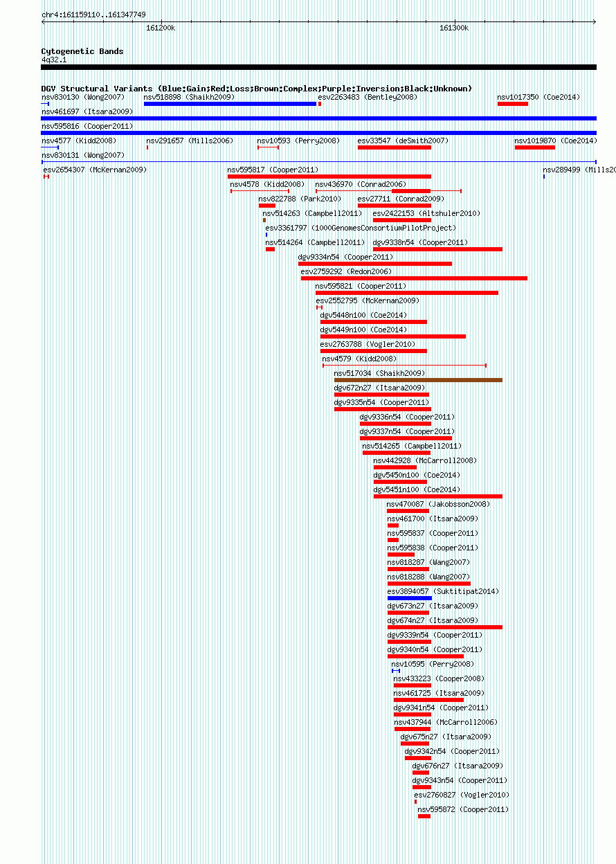This screenshot has width=616, height=864.
Task: Click variant label nsv1019870 (Coe2014)
Action: point(555,141)
